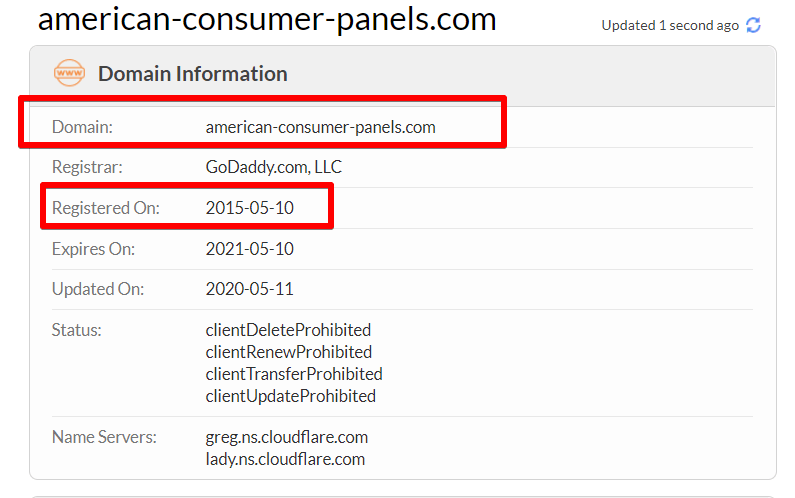This screenshot has height=498, width=795.
Task: Click the Expires On label
Action: (x=93, y=249)
